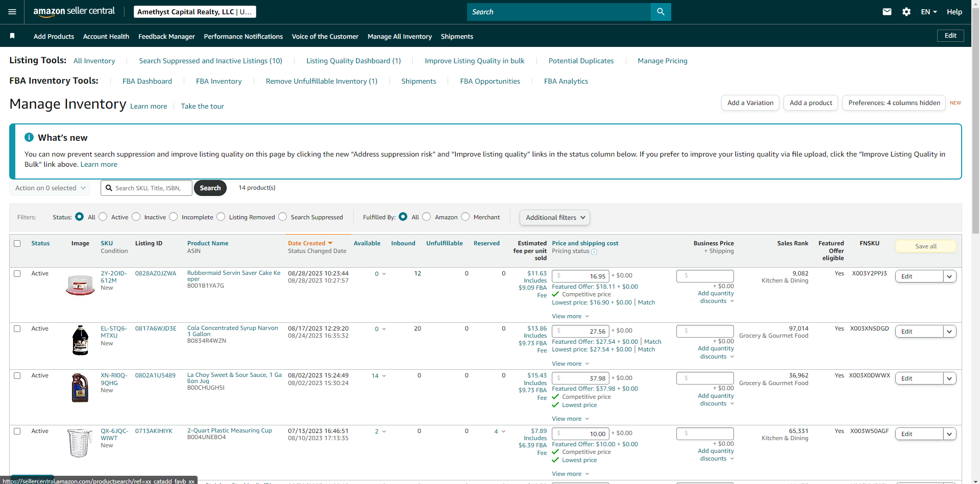Open Feedback Manager menu item

point(166,37)
